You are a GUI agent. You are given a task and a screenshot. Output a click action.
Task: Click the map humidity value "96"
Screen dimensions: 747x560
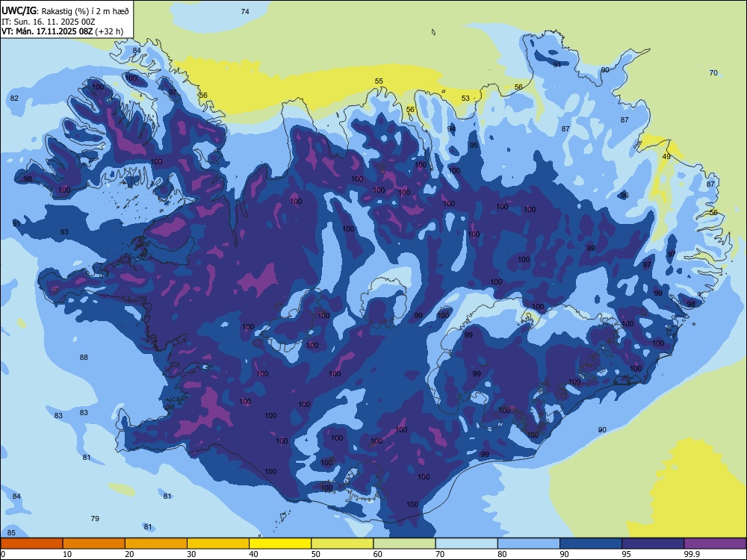tap(624, 195)
